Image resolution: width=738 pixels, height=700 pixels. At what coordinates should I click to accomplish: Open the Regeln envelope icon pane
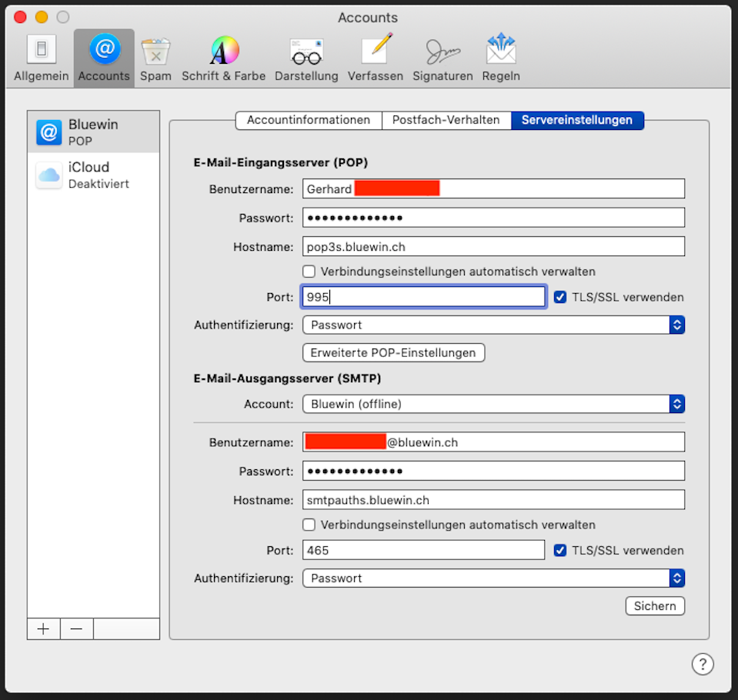point(501,58)
